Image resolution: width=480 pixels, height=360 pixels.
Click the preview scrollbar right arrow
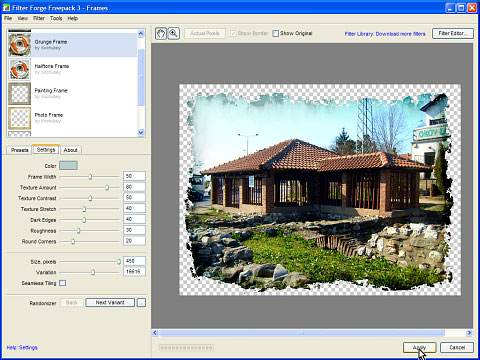point(469,333)
